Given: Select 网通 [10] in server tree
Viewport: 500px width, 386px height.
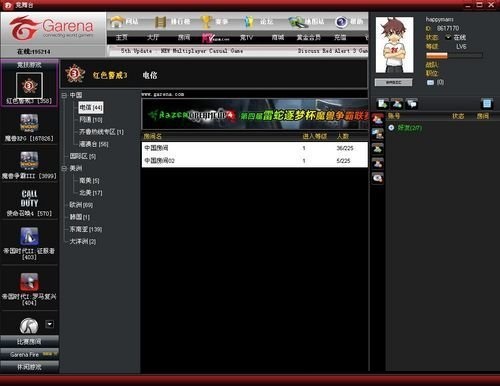Looking at the screenshot, I should tap(91, 120).
